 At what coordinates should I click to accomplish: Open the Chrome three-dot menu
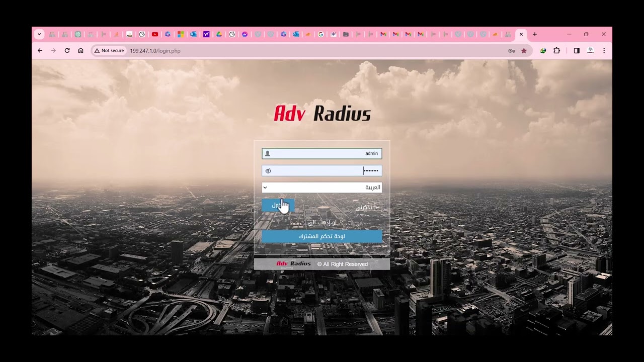(x=604, y=50)
